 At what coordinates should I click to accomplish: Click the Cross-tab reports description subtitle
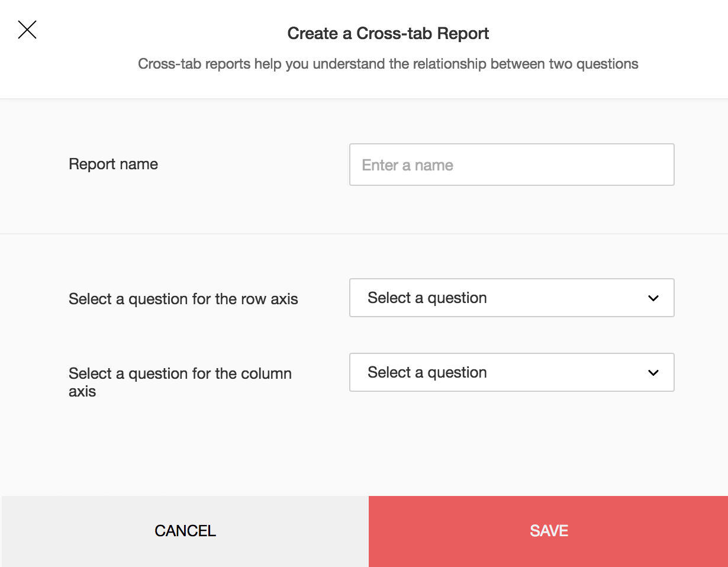pos(388,64)
